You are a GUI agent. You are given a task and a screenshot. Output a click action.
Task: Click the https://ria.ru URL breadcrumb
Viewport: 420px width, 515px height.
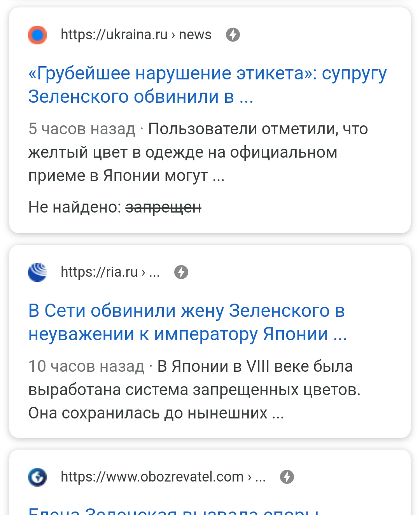[x=99, y=272]
